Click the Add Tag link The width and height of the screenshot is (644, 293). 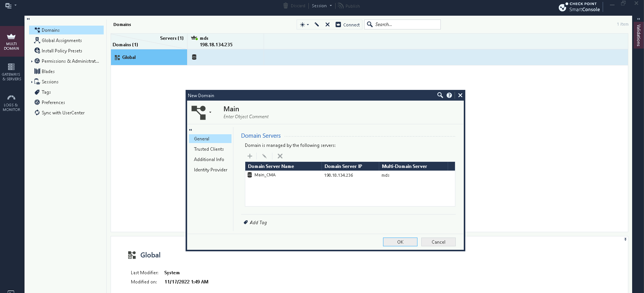pyautogui.click(x=258, y=223)
